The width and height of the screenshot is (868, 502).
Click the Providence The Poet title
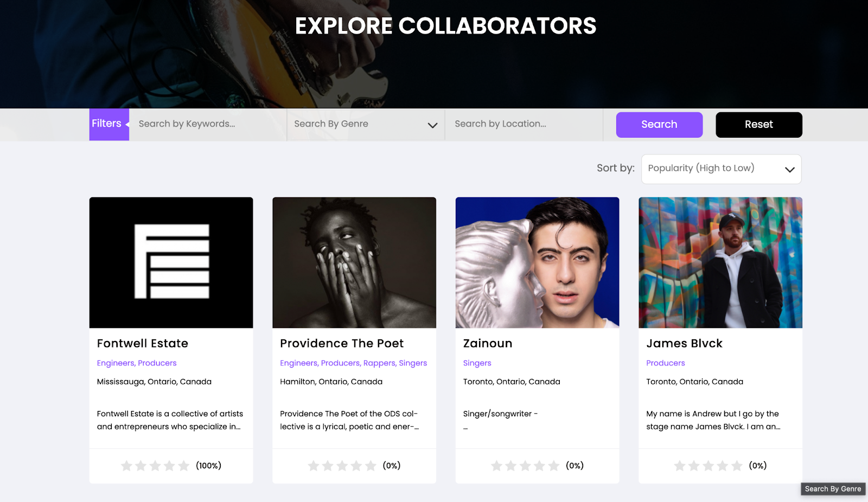(342, 343)
